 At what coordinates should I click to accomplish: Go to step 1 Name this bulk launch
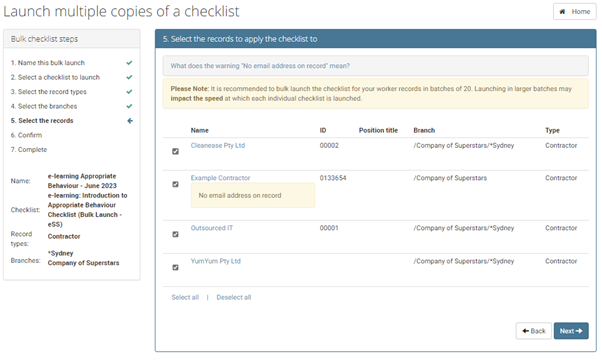[48, 63]
